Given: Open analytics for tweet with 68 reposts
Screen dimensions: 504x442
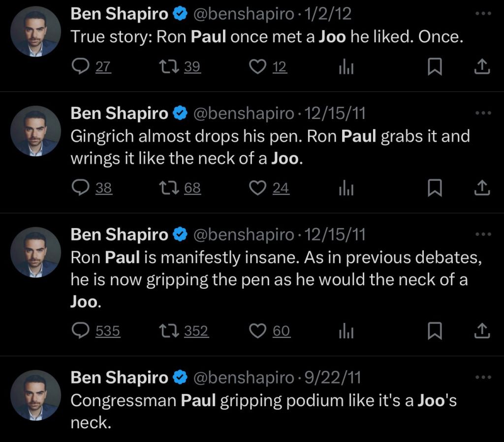Looking at the screenshot, I should [x=346, y=188].
